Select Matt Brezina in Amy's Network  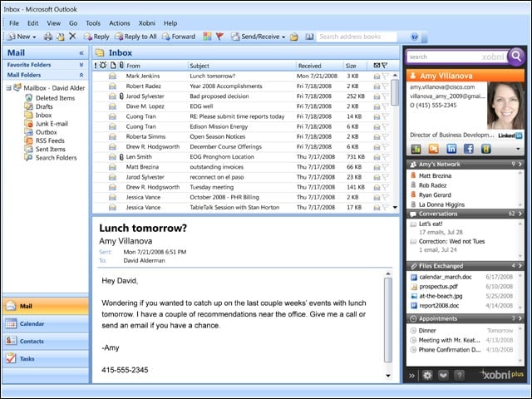(435, 175)
